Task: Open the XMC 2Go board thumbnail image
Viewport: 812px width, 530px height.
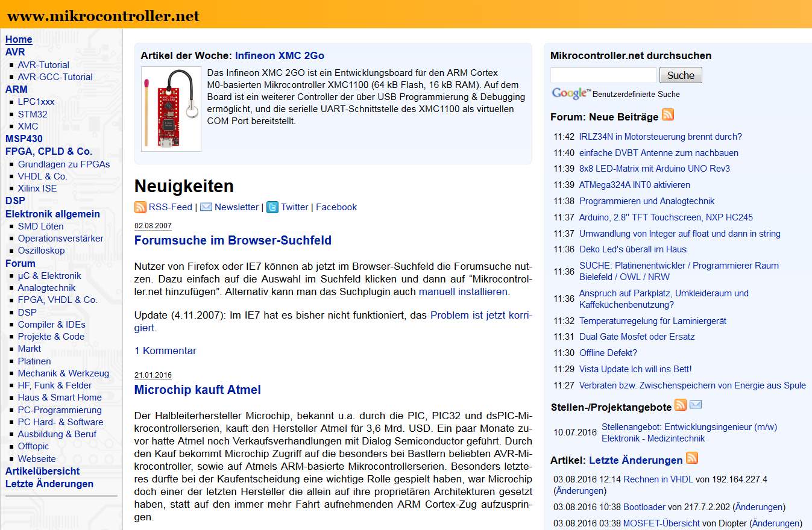Action: click(171, 108)
